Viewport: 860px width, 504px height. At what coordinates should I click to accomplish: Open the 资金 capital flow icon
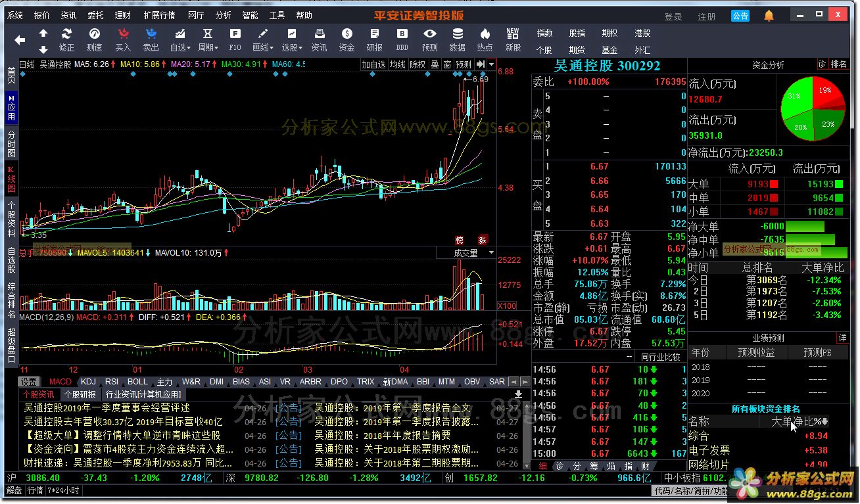(346, 39)
